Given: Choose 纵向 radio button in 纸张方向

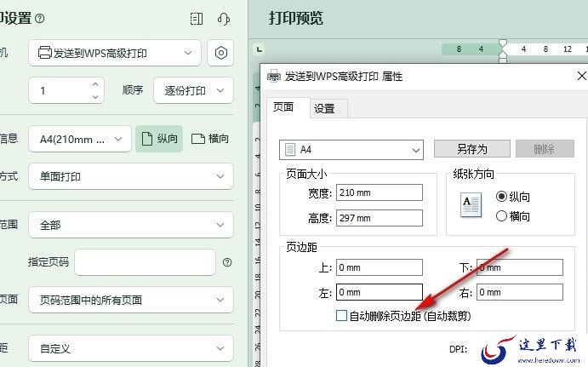Looking at the screenshot, I should click(x=501, y=196).
